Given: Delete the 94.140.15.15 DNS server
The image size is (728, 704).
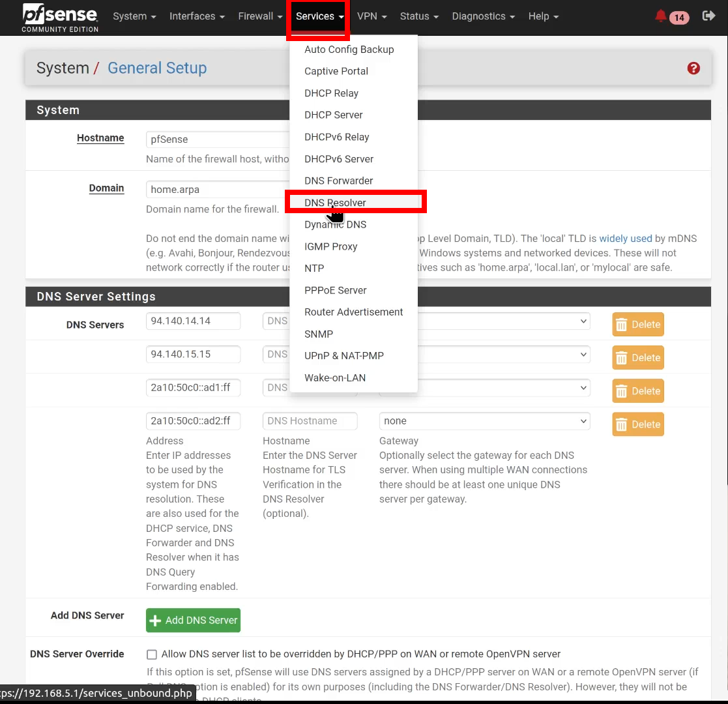Looking at the screenshot, I should (638, 358).
